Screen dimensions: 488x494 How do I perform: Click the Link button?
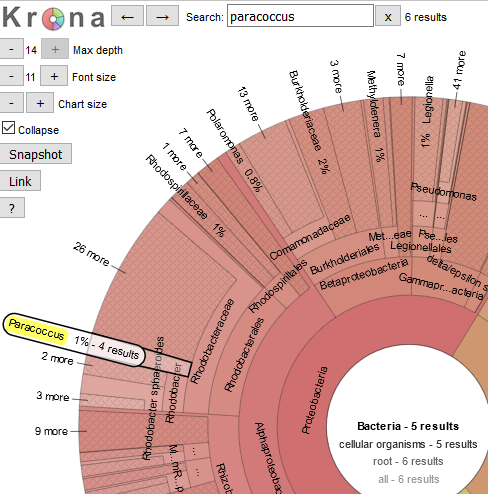coord(20,181)
